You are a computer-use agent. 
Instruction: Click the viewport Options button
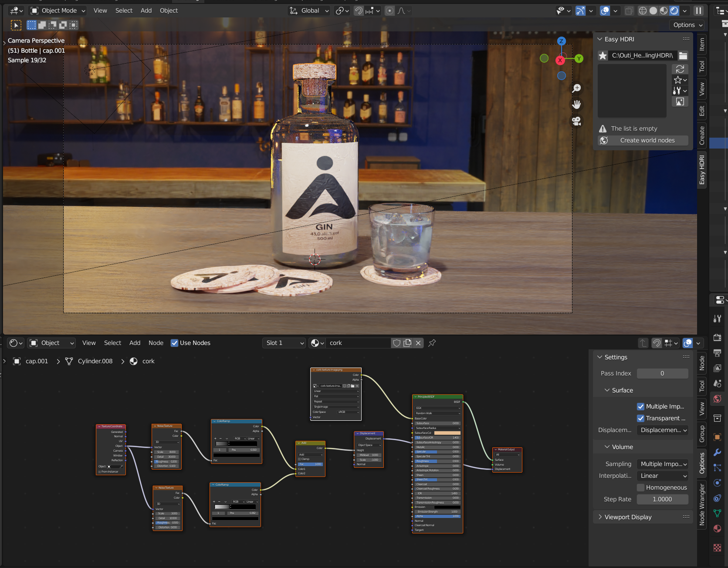tap(688, 25)
